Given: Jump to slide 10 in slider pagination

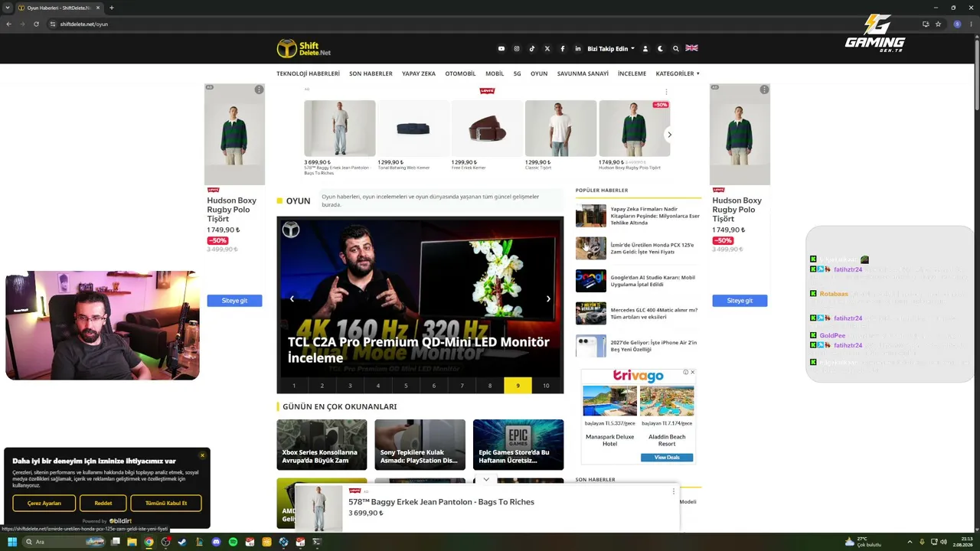Looking at the screenshot, I should (546, 386).
